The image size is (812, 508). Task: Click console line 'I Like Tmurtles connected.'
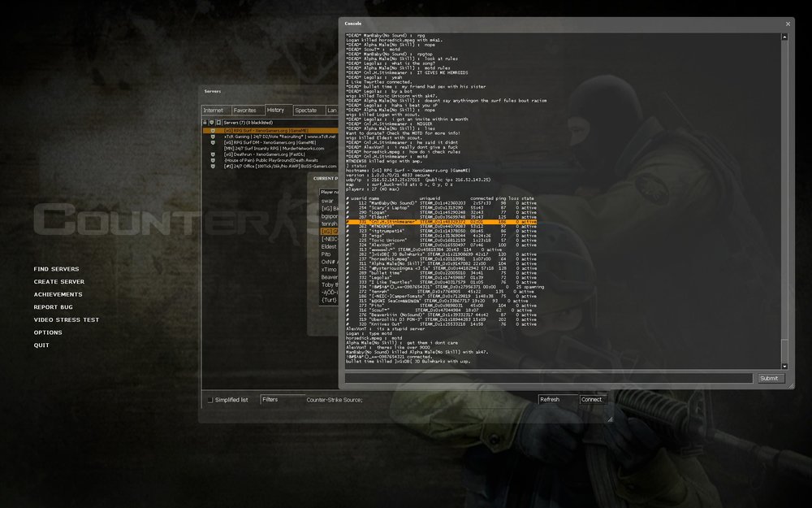(x=379, y=82)
